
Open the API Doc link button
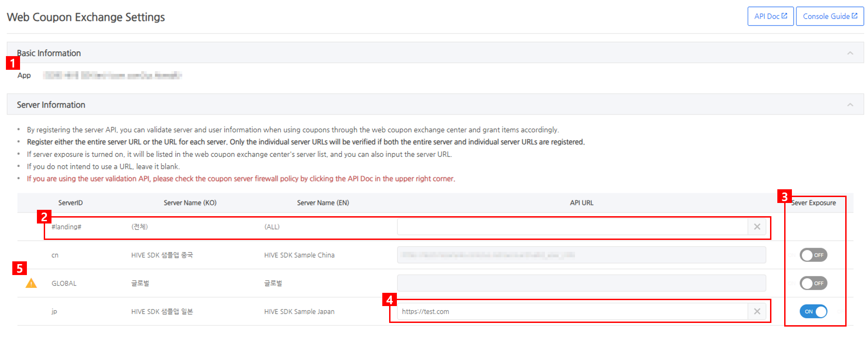click(770, 16)
